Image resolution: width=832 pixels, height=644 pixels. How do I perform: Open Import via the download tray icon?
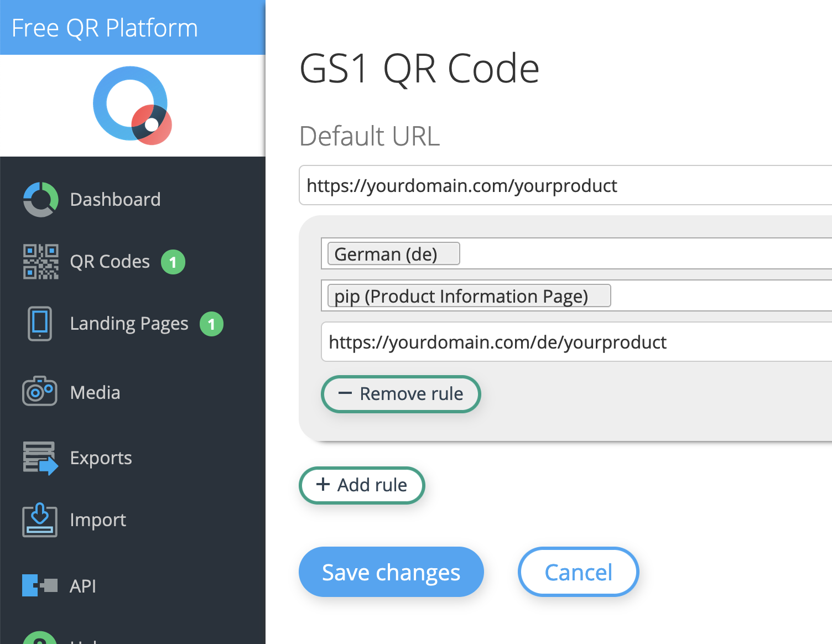[39, 521]
